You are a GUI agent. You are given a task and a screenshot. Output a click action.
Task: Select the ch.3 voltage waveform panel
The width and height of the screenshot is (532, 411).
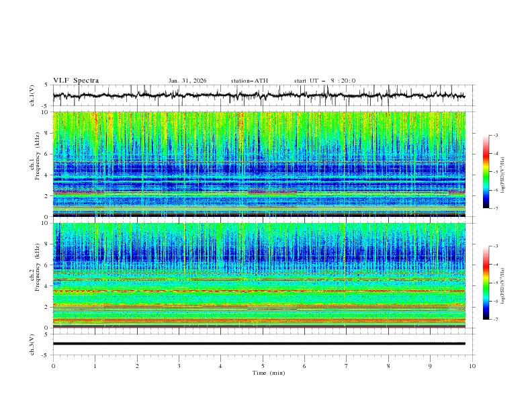click(263, 343)
